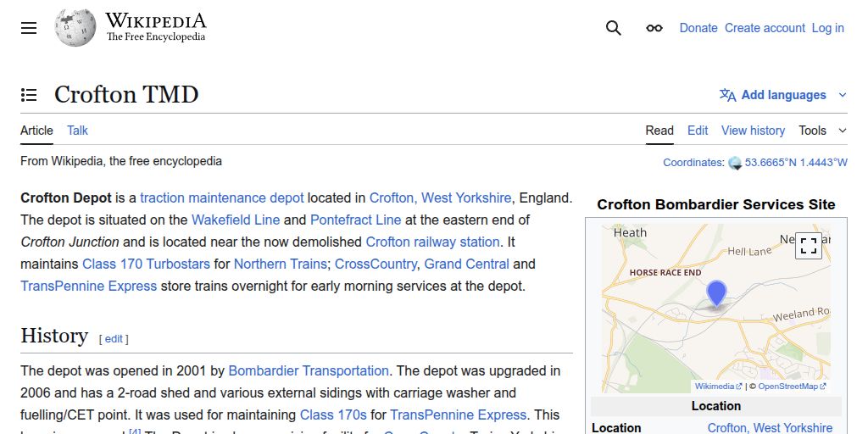The image size is (868, 434).
Task: Toggle the table of contents icon
Action: (x=29, y=95)
